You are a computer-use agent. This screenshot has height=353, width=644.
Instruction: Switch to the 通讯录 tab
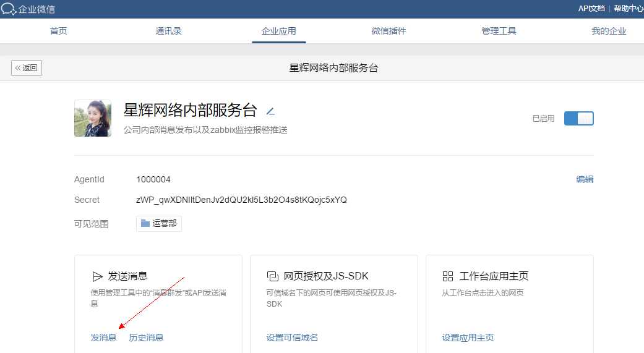click(x=168, y=31)
